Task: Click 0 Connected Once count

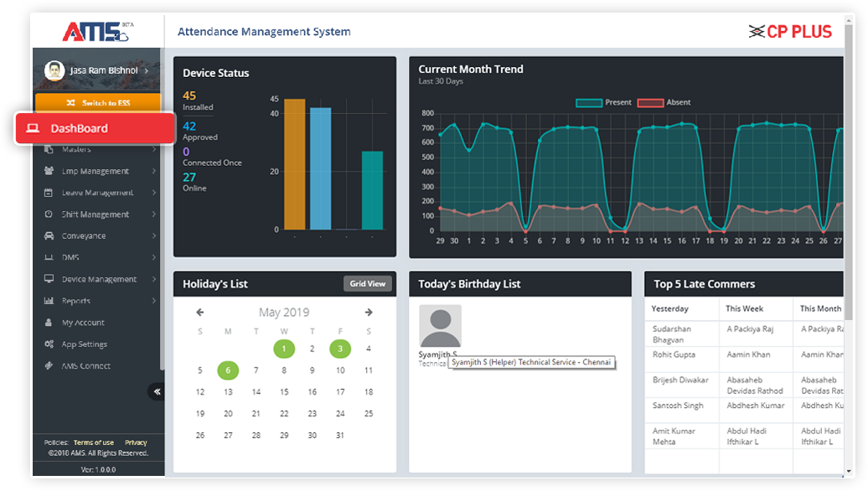Action: 186,152
